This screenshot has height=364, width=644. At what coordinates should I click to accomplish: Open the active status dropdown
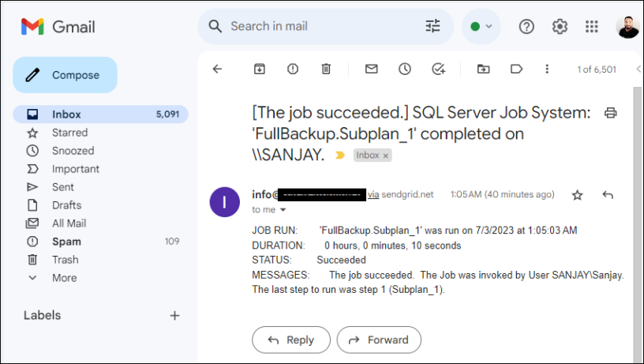[x=481, y=26]
